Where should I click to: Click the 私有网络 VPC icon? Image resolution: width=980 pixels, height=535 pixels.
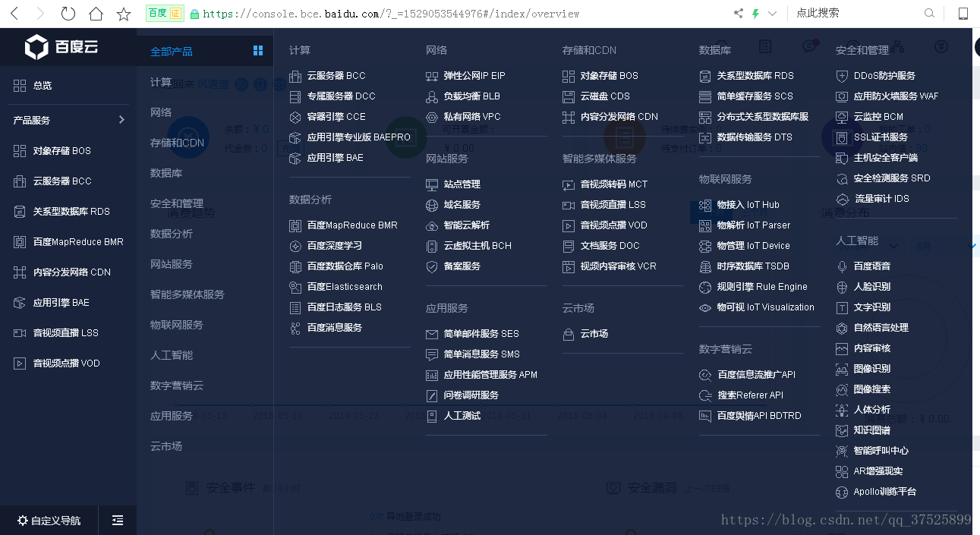point(432,117)
